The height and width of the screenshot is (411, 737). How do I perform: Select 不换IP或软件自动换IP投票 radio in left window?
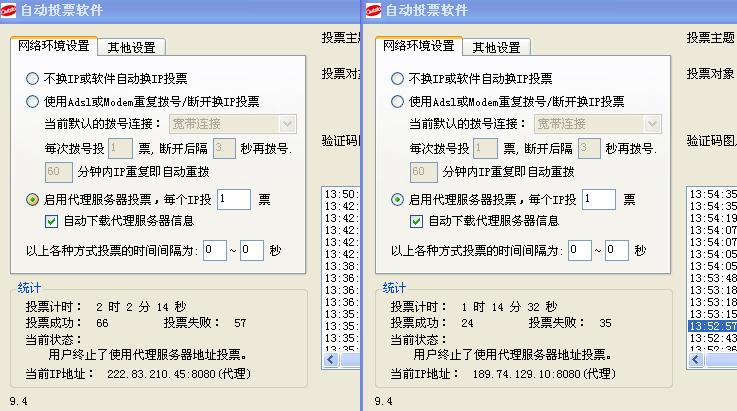click(x=33, y=78)
